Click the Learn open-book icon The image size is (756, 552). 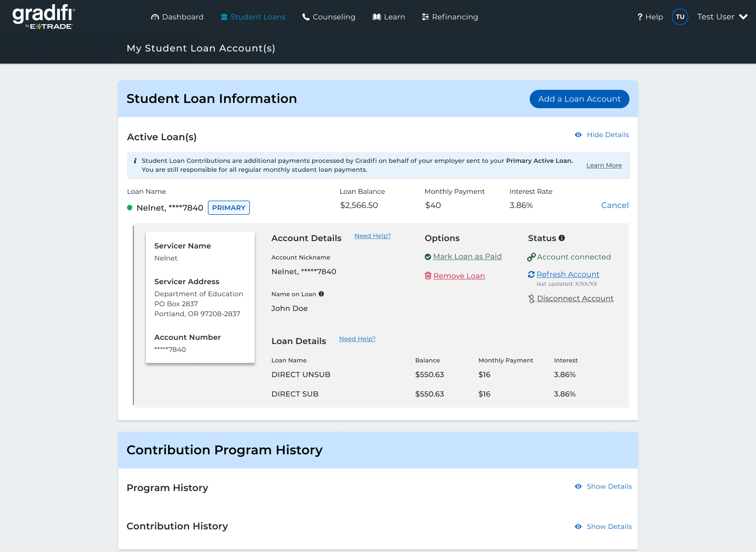[x=376, y=17]
